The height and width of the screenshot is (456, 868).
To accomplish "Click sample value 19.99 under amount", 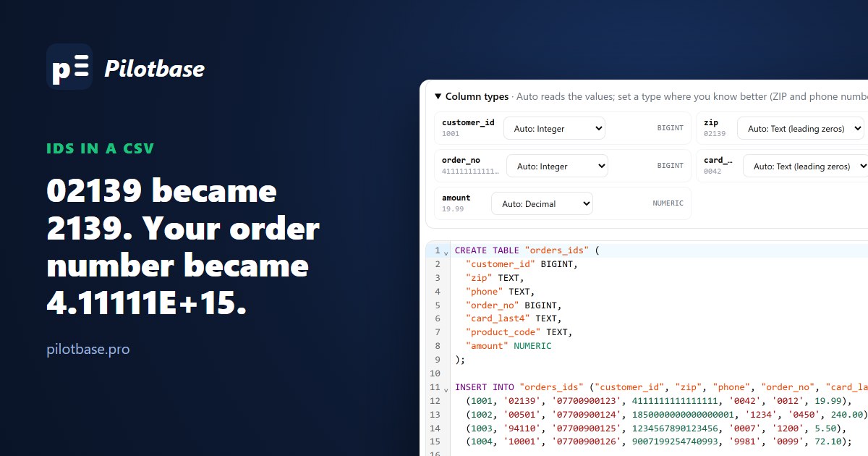I will click(453, 209).
